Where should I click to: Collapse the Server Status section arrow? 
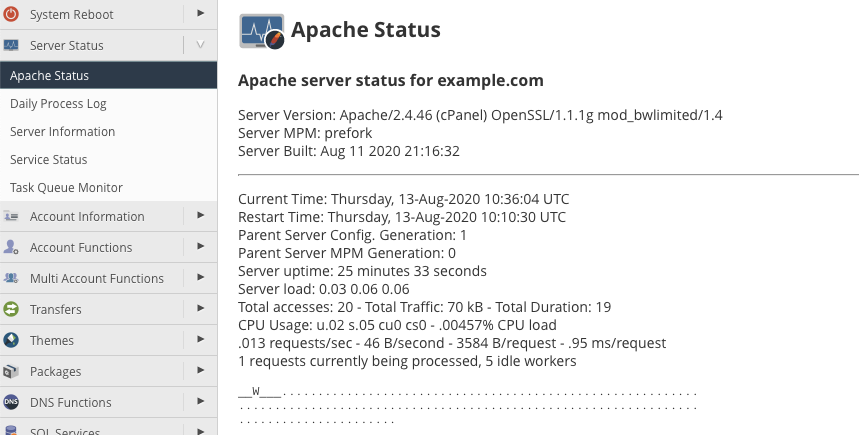(x=200, y=45)
